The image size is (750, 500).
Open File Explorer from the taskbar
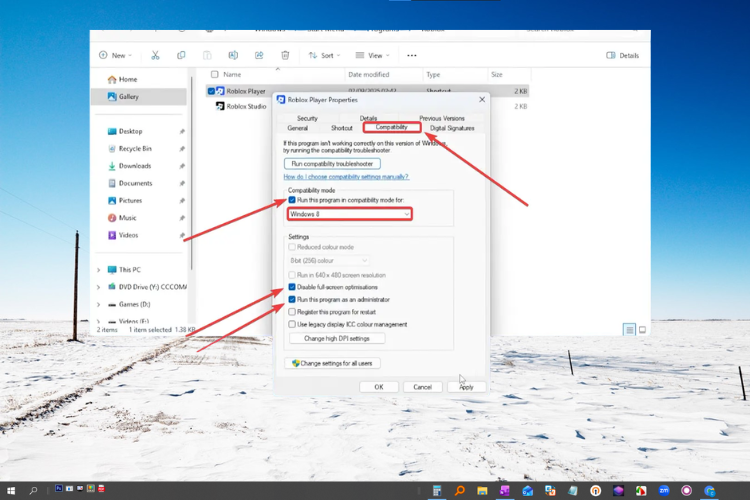coord(482,491)
